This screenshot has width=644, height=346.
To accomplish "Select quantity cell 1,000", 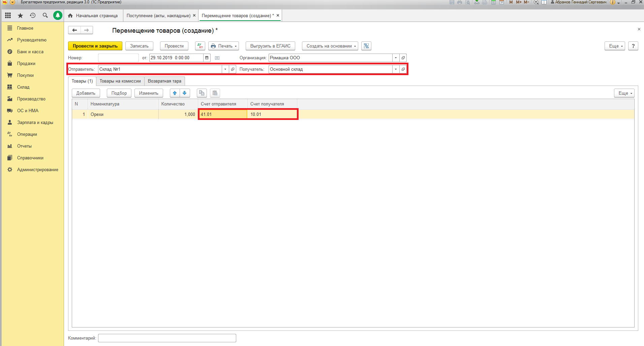I will (x=178, y=115).
